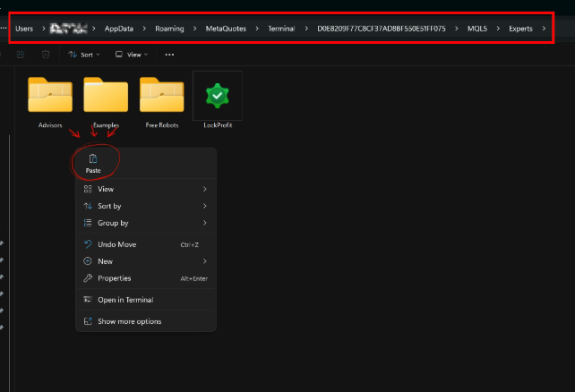Click Show more options
This screenshot has width=575, height=392.
click(146, 321)
